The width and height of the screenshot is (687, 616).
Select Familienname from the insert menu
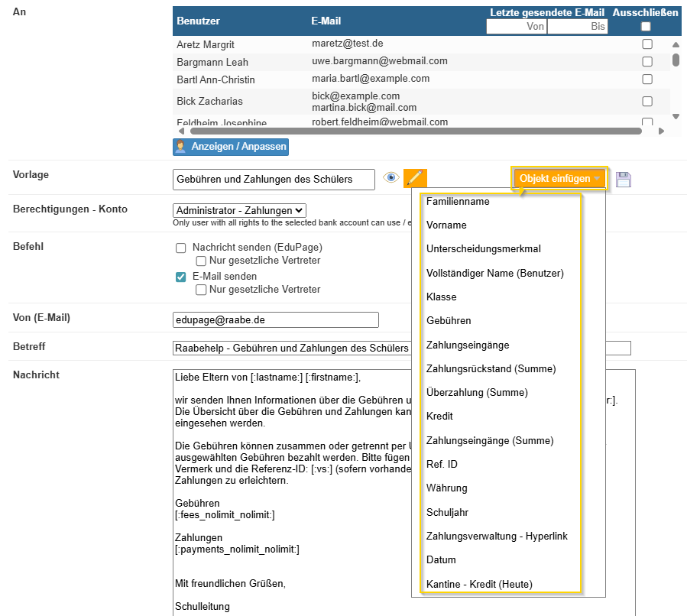coord(458,202)
